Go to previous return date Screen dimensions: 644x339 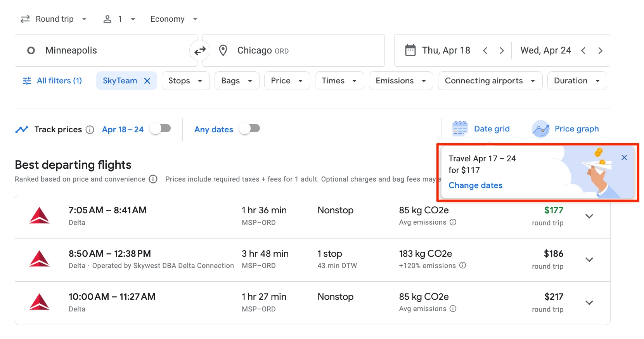pyautogui.click(x=583, y=51)
